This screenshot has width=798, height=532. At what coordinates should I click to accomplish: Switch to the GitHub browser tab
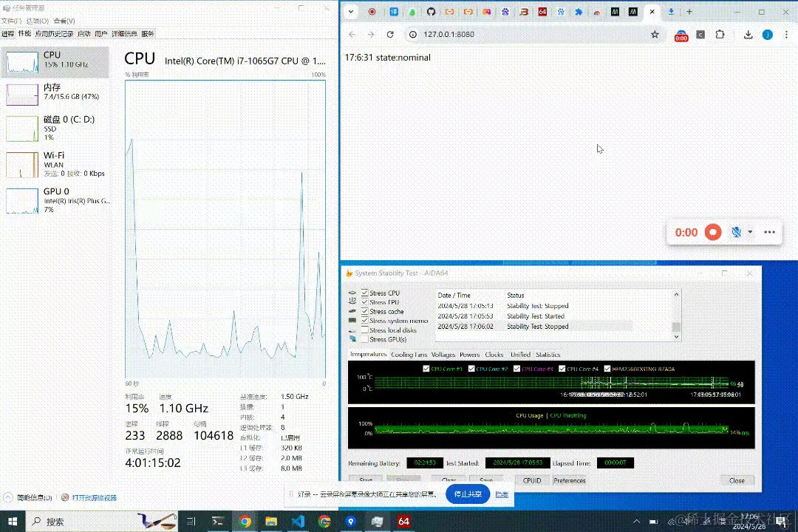pyautogui.click(x=431, y=12)
